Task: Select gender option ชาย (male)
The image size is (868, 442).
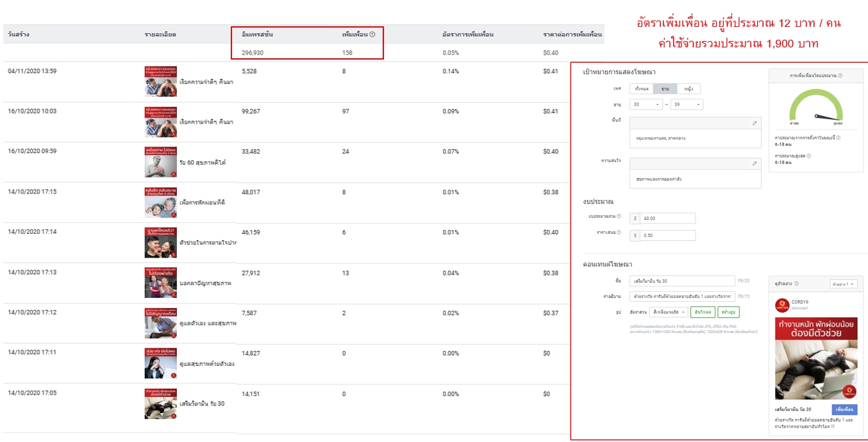Action: (x=665, y=89)
